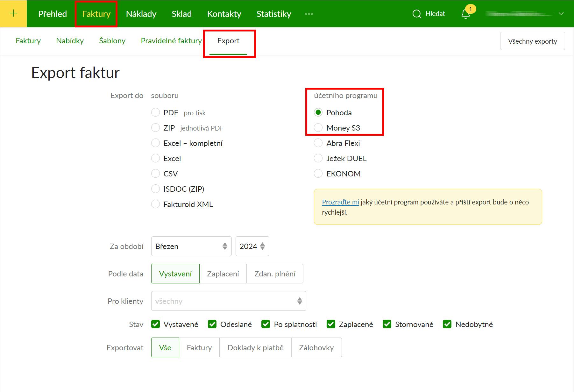Click the yellow plus add button
The image size is (574, 392).
coord(13,13)
